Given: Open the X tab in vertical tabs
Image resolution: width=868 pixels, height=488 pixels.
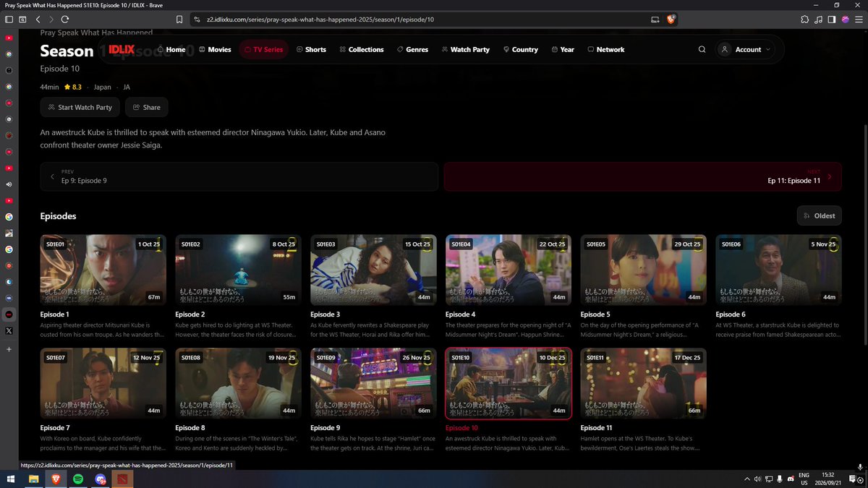Looking at the screenshot, I should pyautogui.click(x=9, y=330).
